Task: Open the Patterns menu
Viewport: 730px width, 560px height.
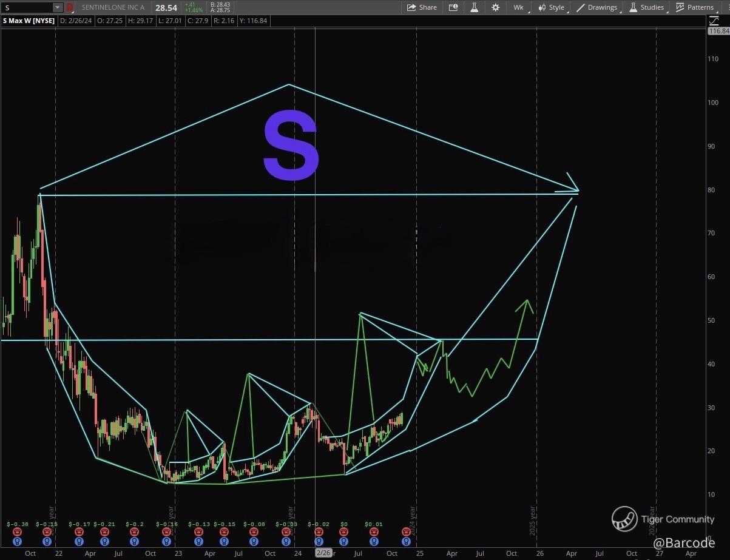Action: pos(695,7)
